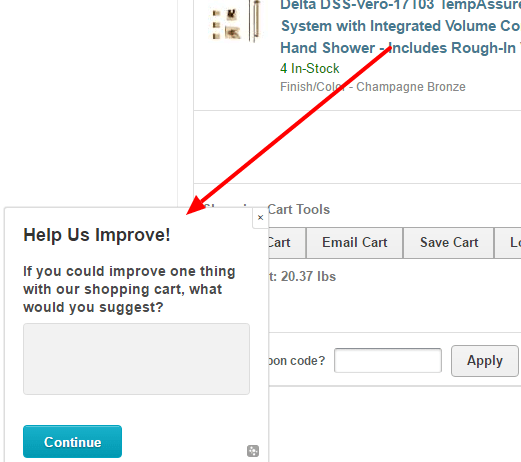
Task: Click the System with Integrated Volume title line
Action: pos(401,26)
